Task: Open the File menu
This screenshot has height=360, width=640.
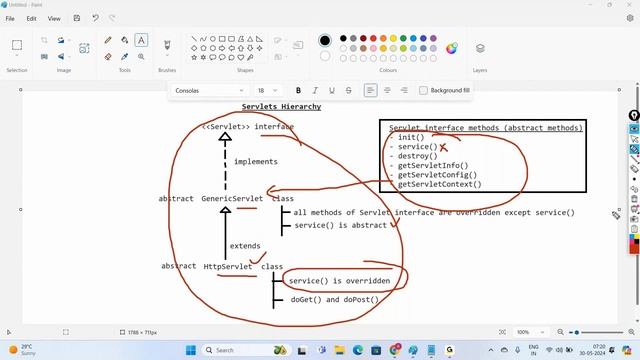Action: (x=10, y=18)
